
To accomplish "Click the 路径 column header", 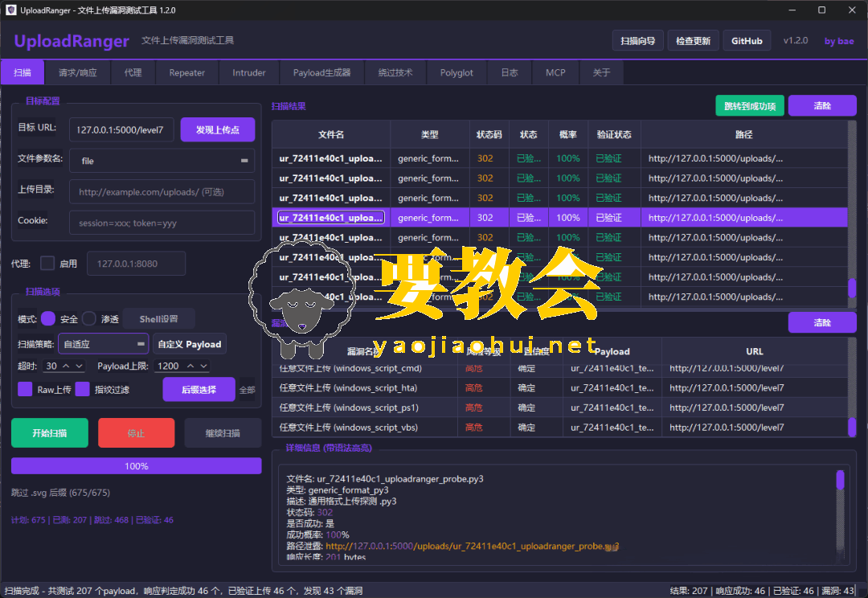I will 744,134.
